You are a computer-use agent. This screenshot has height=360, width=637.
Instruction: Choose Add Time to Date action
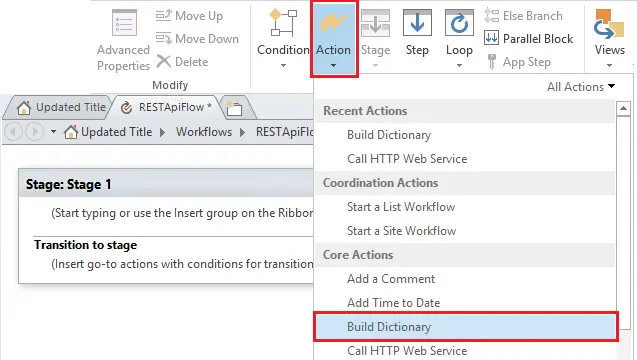465,303
